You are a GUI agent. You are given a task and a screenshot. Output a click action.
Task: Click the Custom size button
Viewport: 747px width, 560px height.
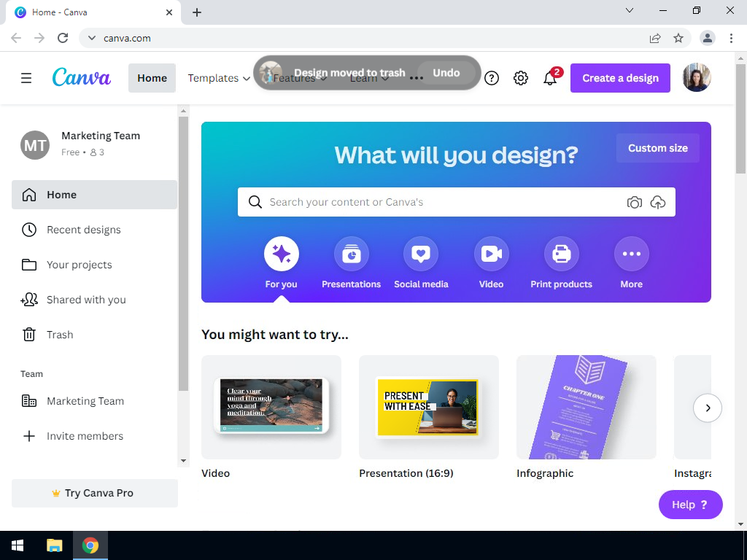657,148
